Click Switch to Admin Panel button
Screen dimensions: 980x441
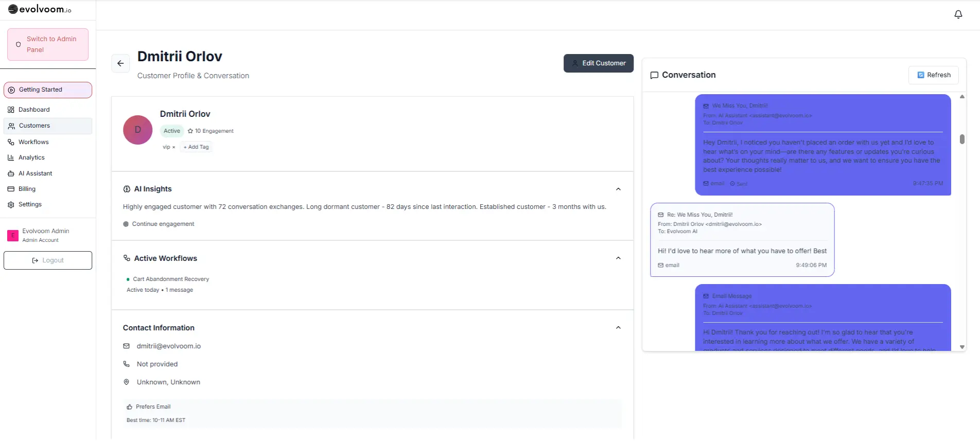click(x=48, y=45)
